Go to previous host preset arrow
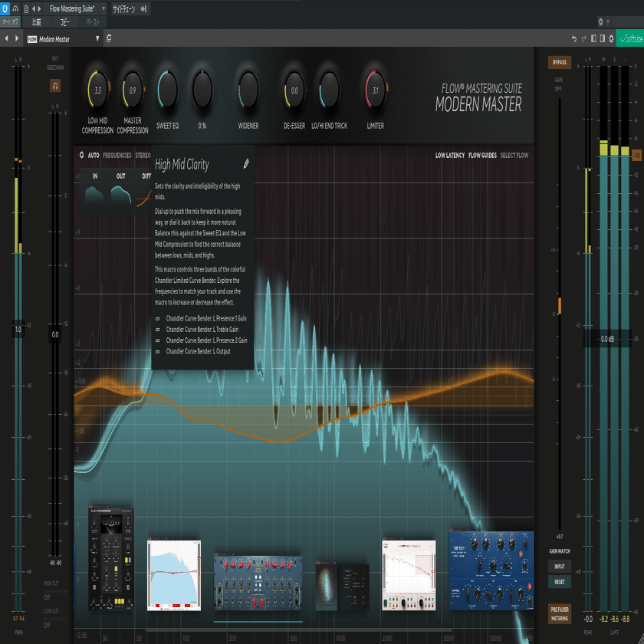The height and width of the screenshot is (644, 644). click(x=34, y=8)
